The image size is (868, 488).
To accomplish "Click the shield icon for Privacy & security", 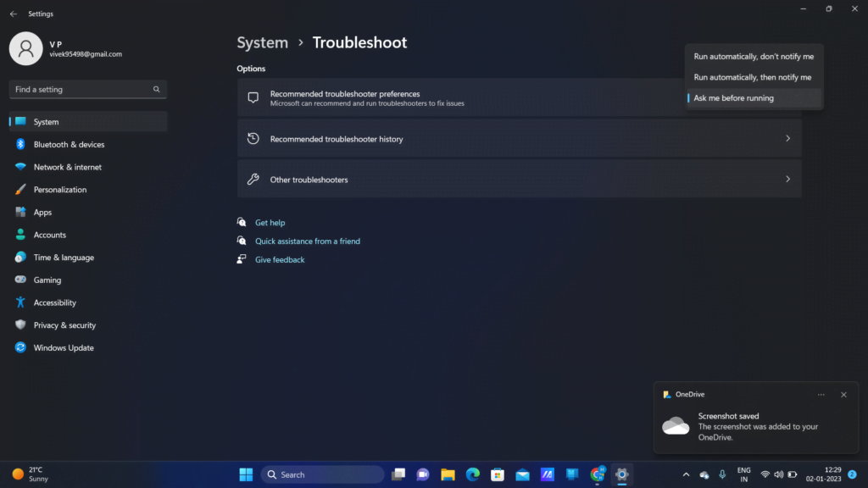I will [20, 324].
